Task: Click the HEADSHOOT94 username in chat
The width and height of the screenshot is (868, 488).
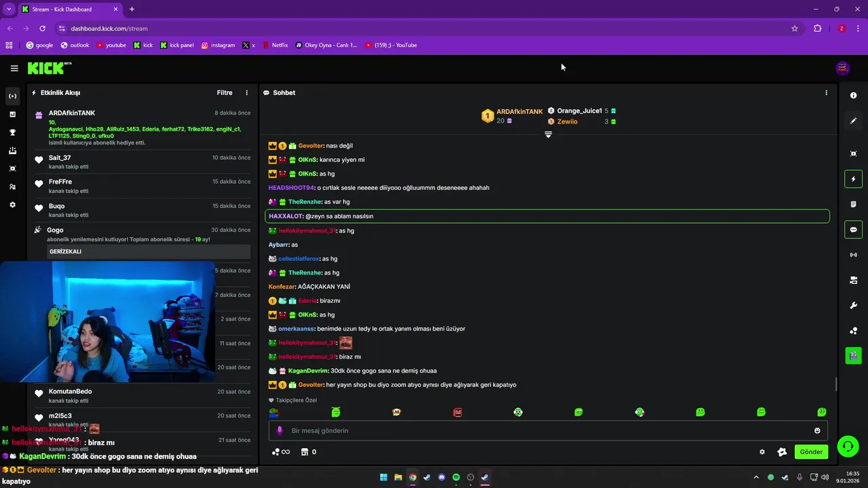Action: coord(292,188)
